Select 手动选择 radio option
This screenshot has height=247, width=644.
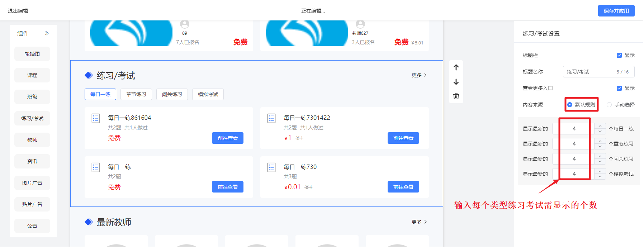pyautogui.click(x=609, y=105)
